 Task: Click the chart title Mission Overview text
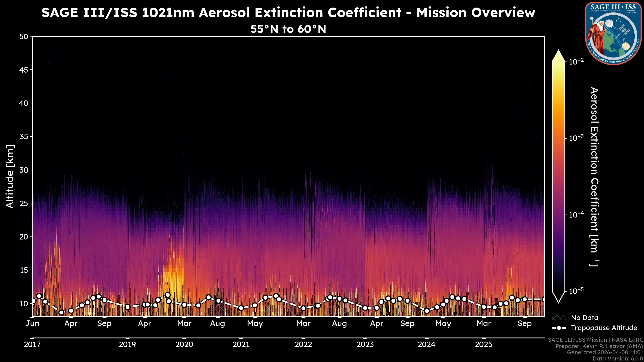(x=288, y=13)
